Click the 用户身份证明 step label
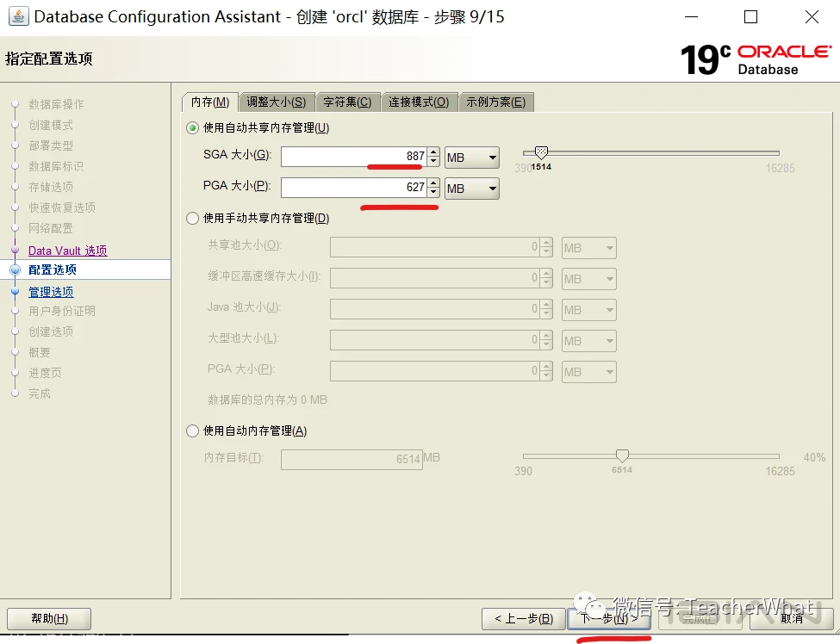 pyautogui.click(x=62, y=311)
